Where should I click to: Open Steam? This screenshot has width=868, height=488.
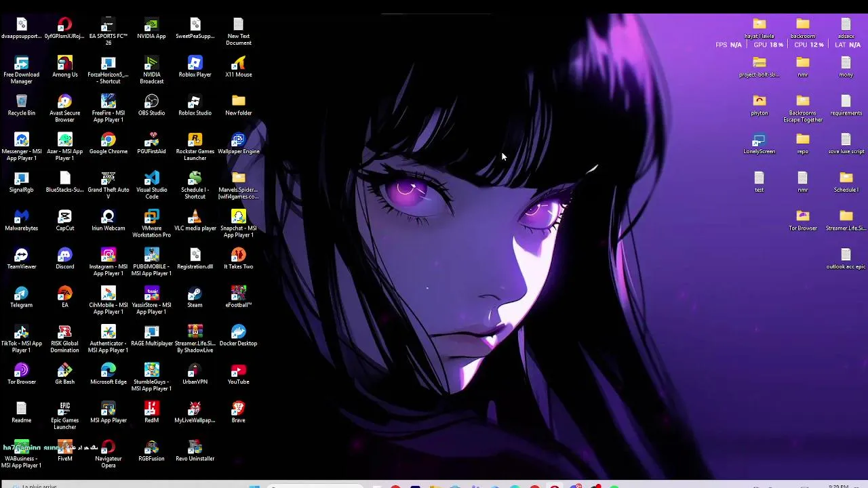pos(195,298)
